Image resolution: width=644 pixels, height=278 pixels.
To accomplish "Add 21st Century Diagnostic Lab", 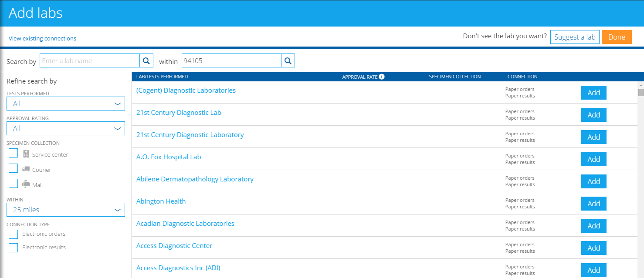I will point(593,115).
